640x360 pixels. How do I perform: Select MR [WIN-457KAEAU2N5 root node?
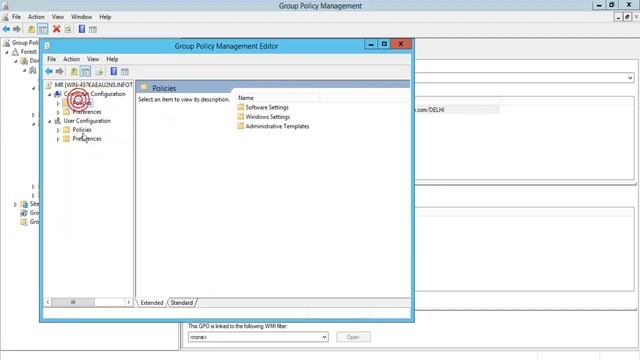pyautogui.click(x=93, y=85)
